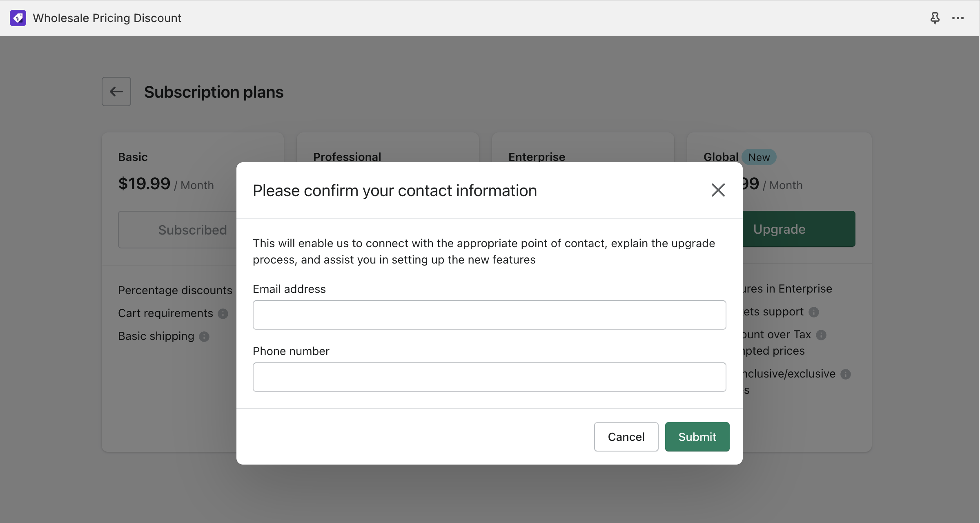Click the info icon beside Cart requirements
Screen dimensions: 980x523
pos(223,314)
